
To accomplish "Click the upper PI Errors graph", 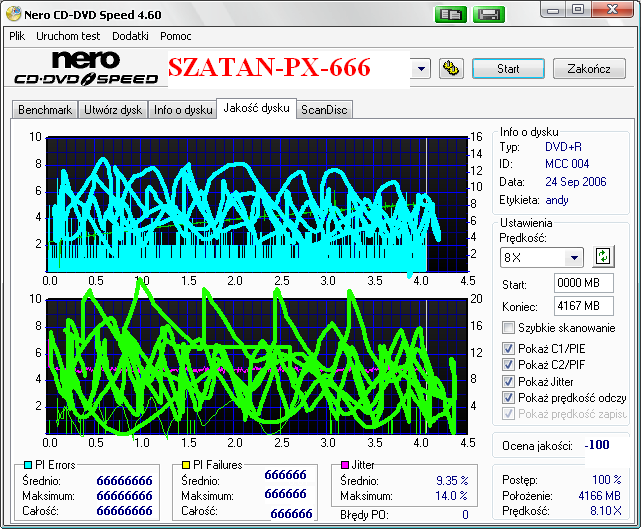I will (x=257, y=204).
